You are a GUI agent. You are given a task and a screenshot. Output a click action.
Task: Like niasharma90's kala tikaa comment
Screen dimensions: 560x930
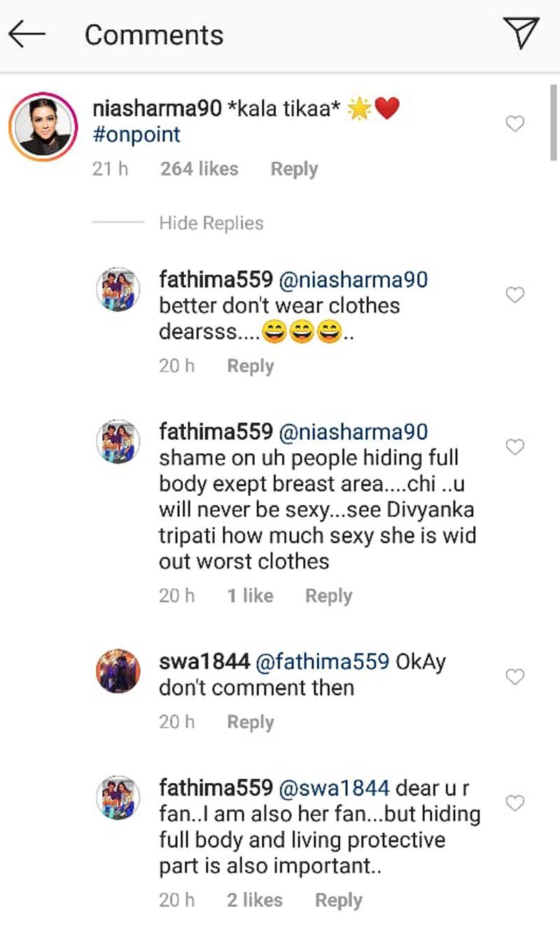(x=515, y=124)
